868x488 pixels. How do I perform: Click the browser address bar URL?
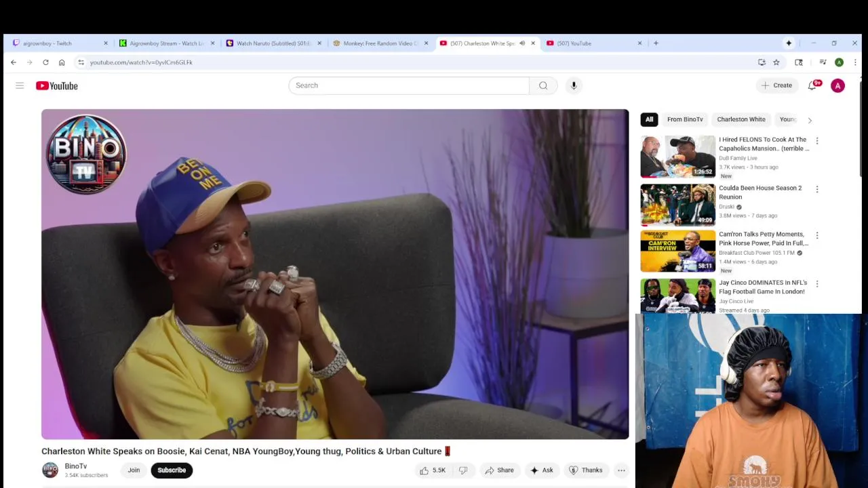click(x=141, y=62)
